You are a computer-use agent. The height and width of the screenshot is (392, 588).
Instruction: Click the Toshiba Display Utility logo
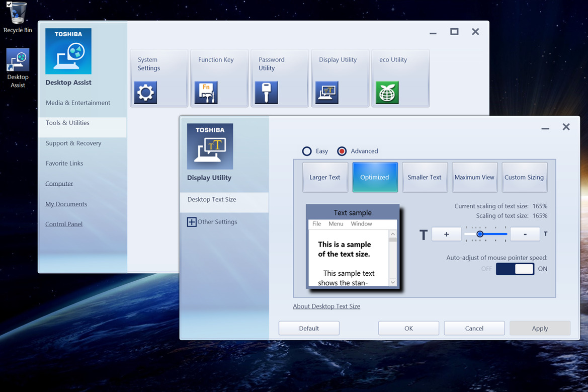pos(210,146)
